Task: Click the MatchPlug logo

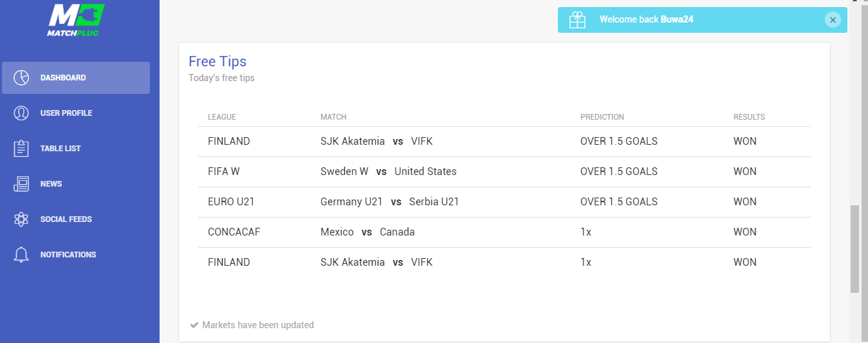Action: pyautogui.click(x=77, y=21)
